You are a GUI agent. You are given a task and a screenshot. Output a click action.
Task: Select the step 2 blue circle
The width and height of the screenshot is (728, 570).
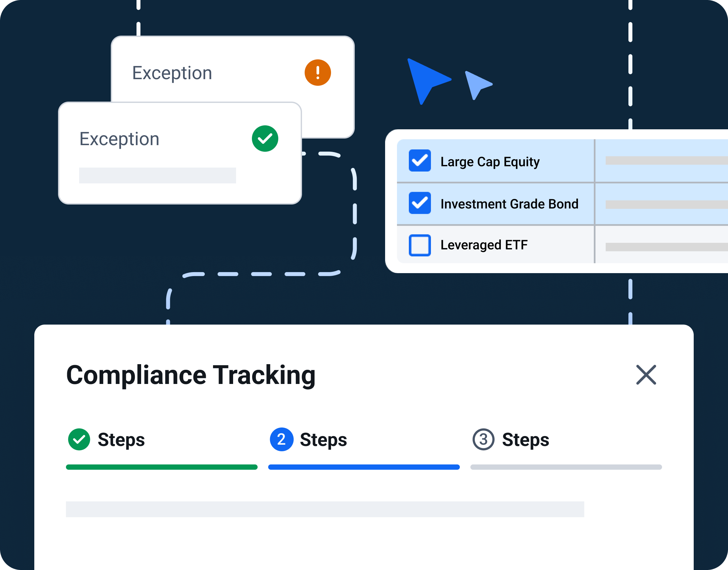point(282,439)
